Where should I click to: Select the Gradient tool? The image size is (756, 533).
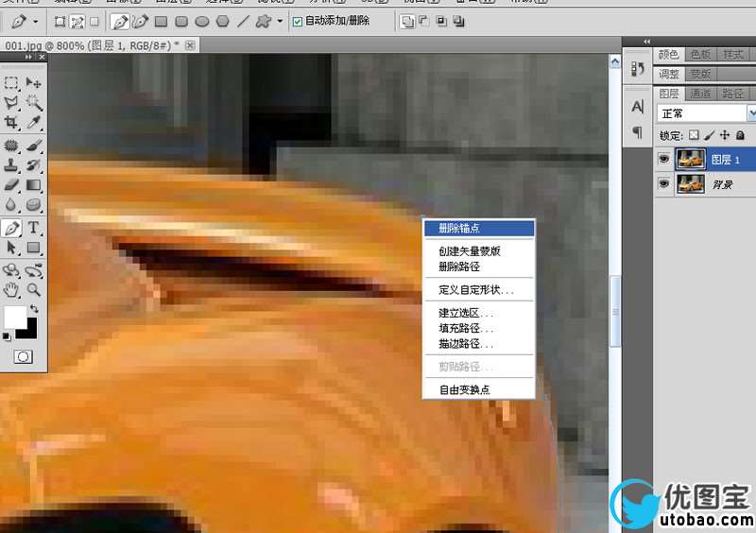point(33,184)
